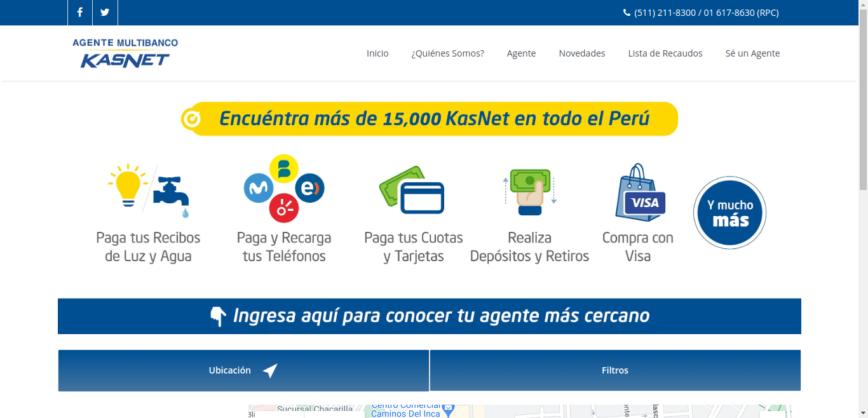Click the telecom operators logo cluster

(x=284, y=188)
